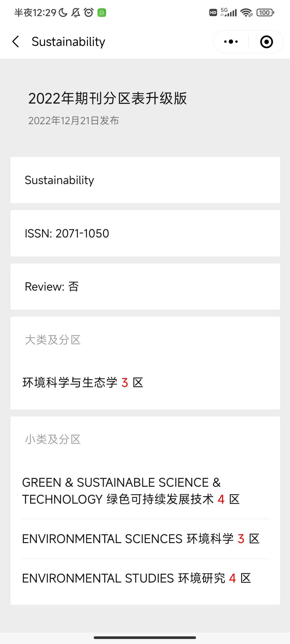This screenshot has height=644, width=290.
Task: Tap the 5G signal strength icon
Action: click(229, 12)
